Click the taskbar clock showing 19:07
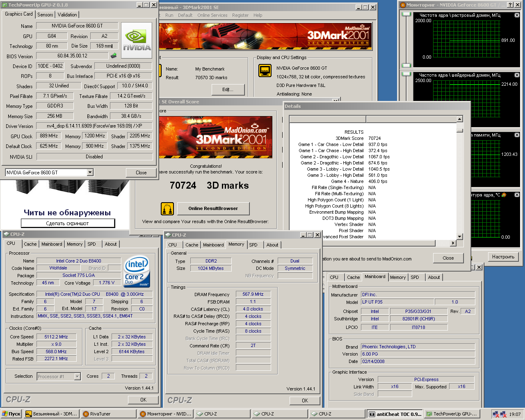Screen dimensions: 525x420 [515, 414]
